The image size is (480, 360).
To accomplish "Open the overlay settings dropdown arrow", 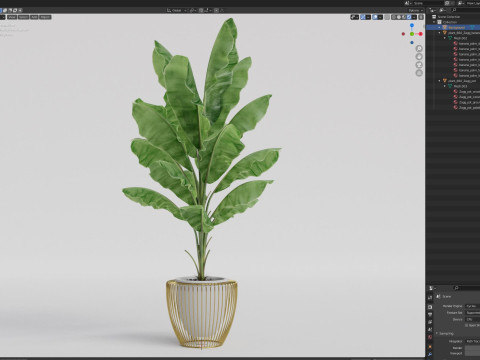I will pos(380,17).
